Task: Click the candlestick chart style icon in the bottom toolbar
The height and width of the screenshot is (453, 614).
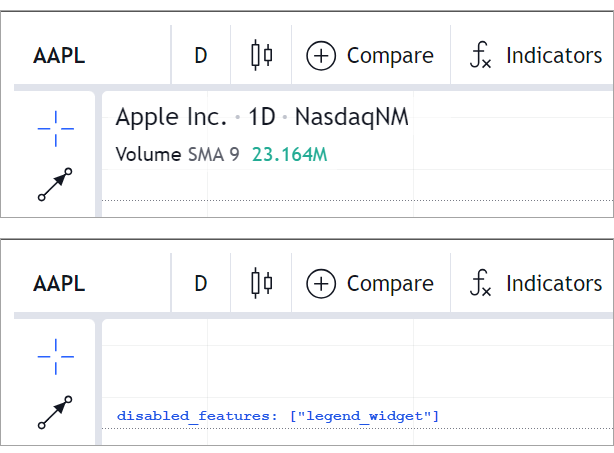Action: (x=261, y=283)
